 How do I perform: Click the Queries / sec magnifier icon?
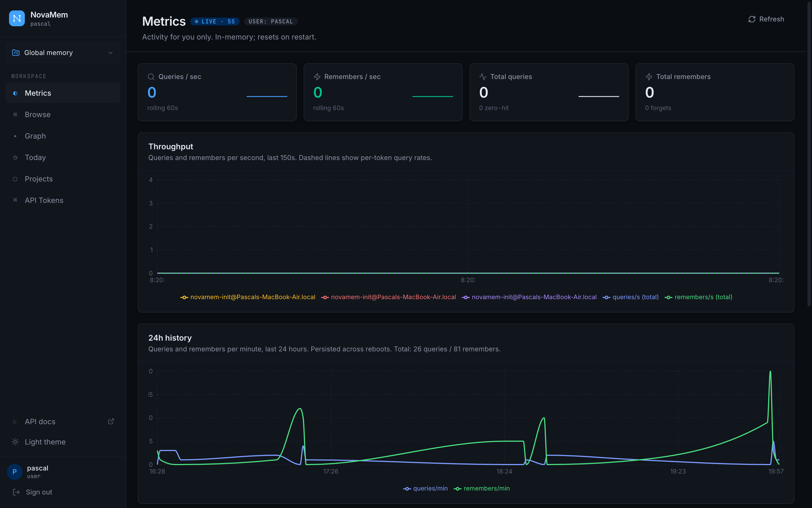(x=151, y=76)
